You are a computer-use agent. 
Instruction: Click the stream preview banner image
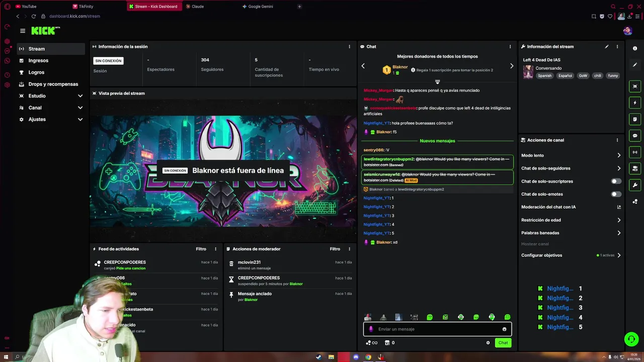pos(223,171)
